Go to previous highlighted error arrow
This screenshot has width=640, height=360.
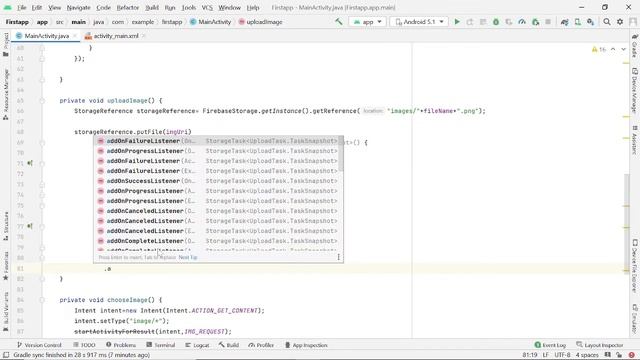click(613, 49)
